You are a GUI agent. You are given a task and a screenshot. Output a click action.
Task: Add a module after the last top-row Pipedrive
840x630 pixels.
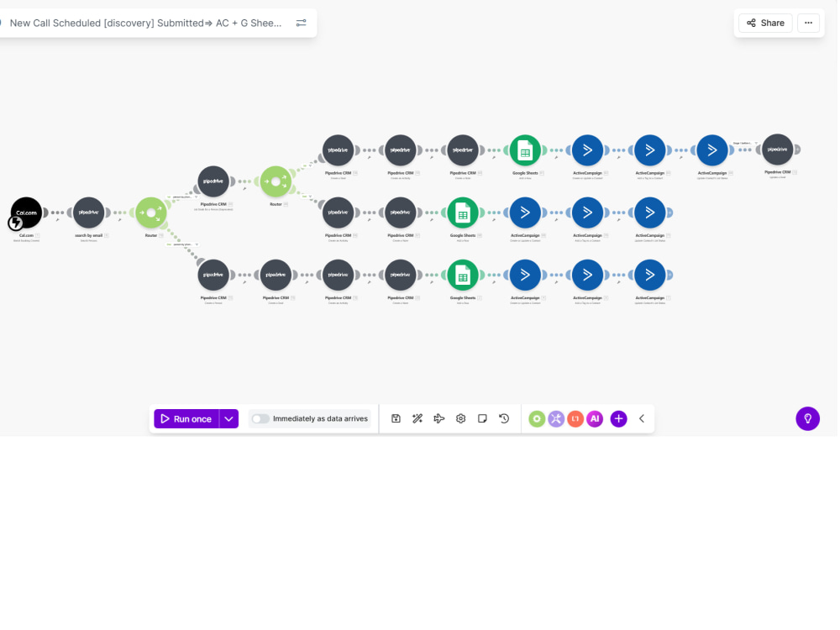click(797, 150)
